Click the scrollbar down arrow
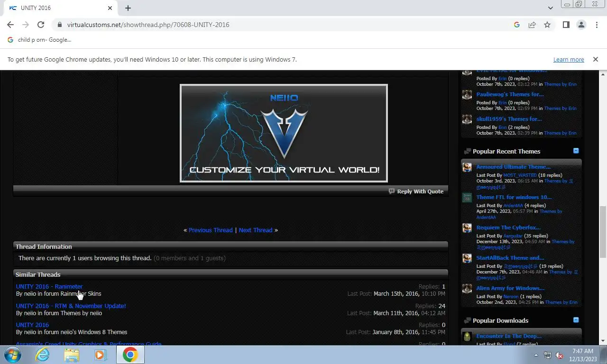Viewport: 607px width, 364px height. point(603,341)
